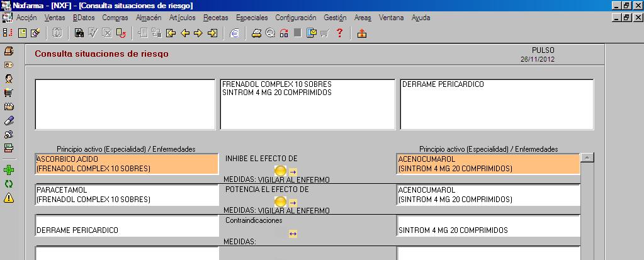Click the undo list icon with red arrow

tap(121, 33)
